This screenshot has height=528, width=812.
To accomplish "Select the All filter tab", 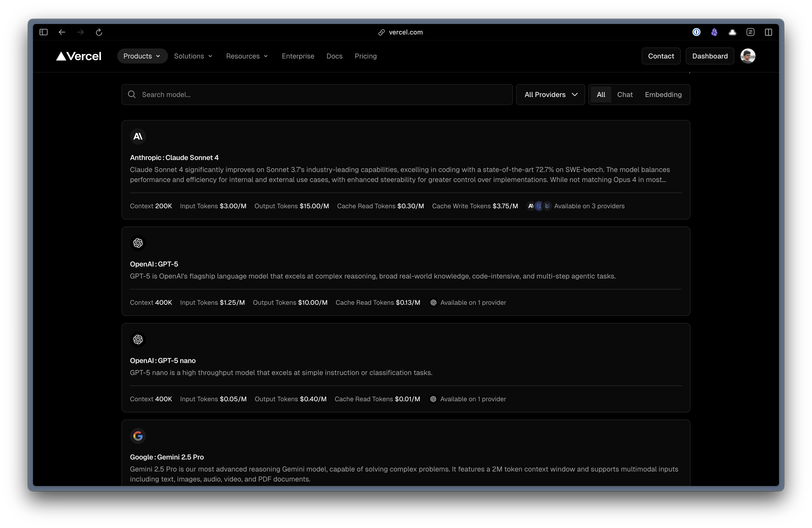I will tap(600, 94).
